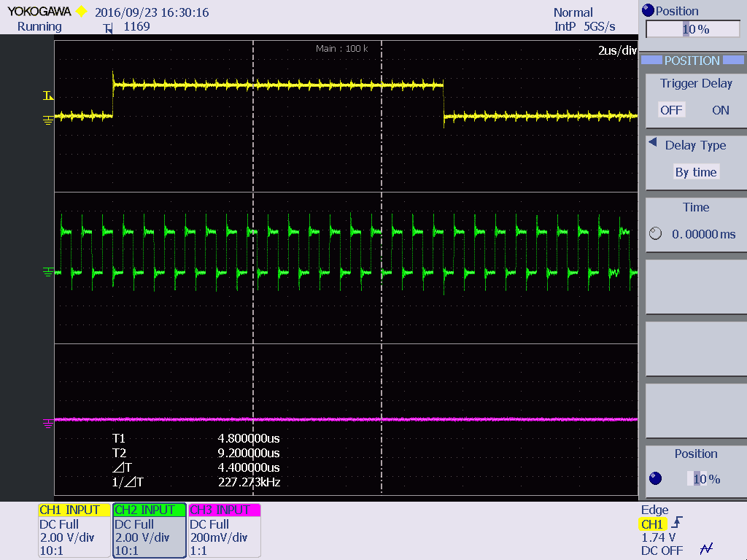The height and width of the screenshot is (560, 747).
Task: Select the CH3 INPUT channel tab
Action: click(225, 510)
